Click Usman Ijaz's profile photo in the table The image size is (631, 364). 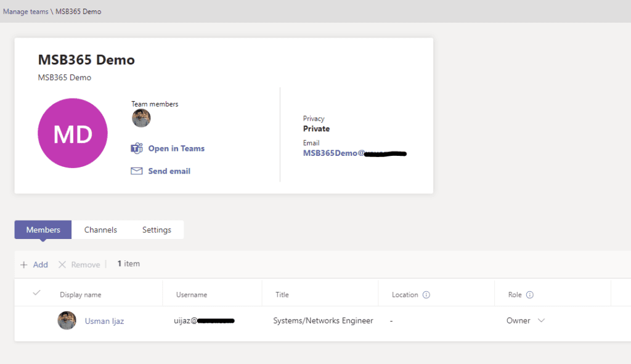(67, 320)
